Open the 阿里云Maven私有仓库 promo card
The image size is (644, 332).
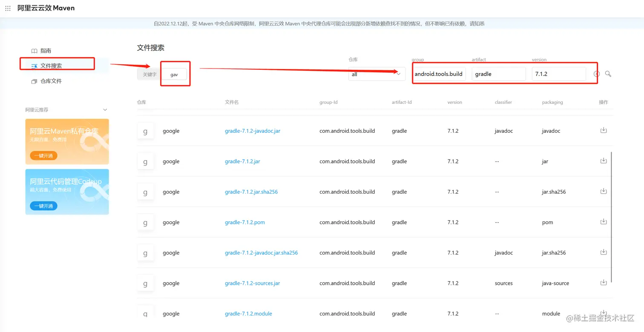pos(67,141)
